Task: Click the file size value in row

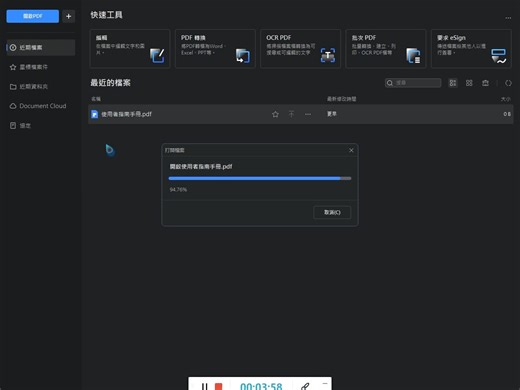Action: coord(507,114)
